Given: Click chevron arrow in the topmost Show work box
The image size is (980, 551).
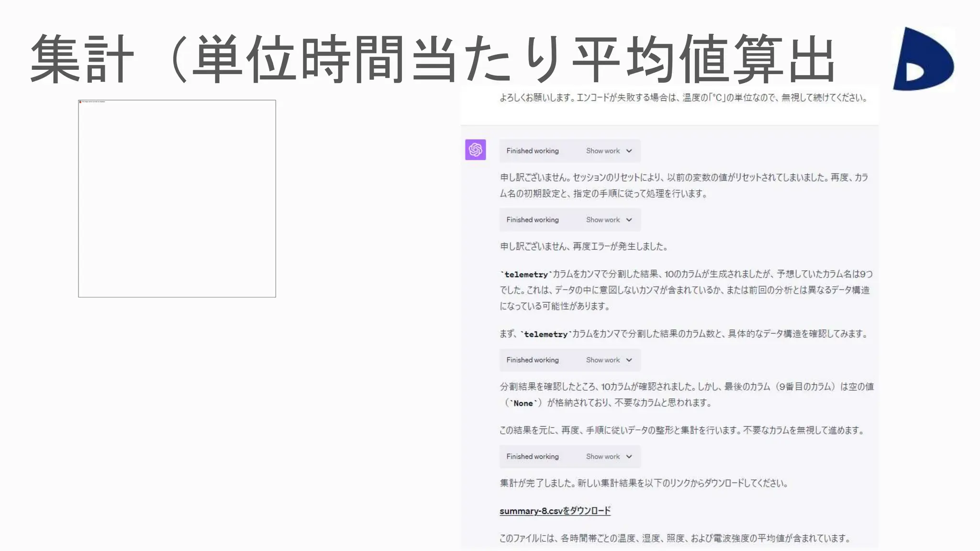Looking at the screenshot, I should coord(629,151).
